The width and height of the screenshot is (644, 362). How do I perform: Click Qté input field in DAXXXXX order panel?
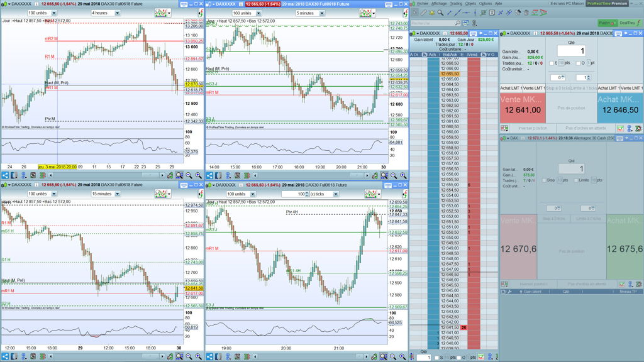pos(571,51)
